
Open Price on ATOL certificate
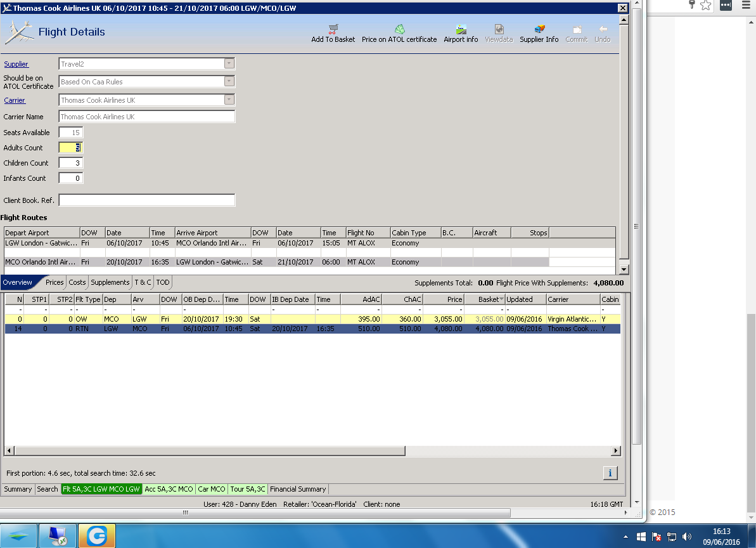point(399,34)
